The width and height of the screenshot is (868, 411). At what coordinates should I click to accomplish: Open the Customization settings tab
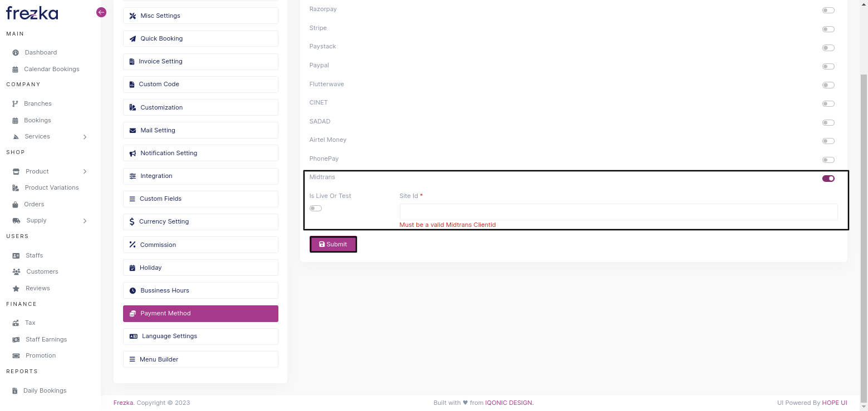pyautogui.click(x=200, y=107)
